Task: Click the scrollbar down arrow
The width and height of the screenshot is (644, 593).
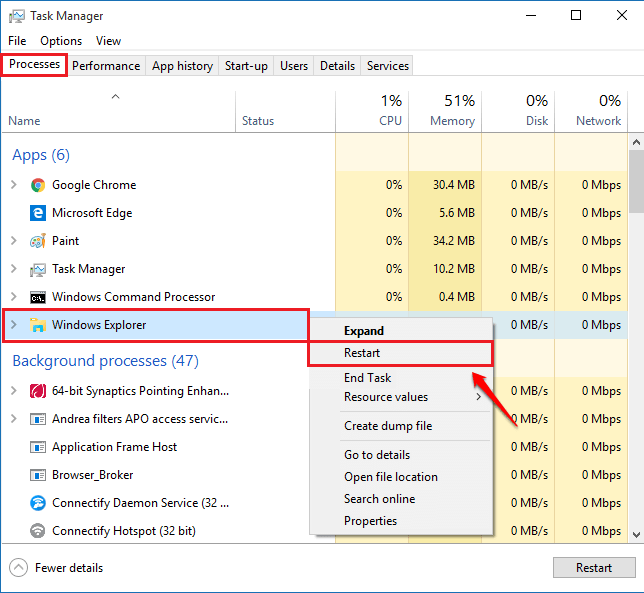Action: pyautogui.click(x=636, y=535)
